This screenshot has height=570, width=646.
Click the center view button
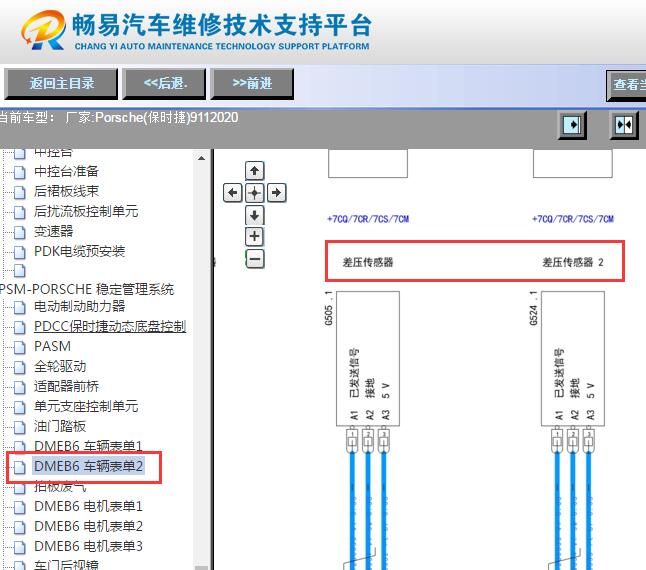coord(254,193)
